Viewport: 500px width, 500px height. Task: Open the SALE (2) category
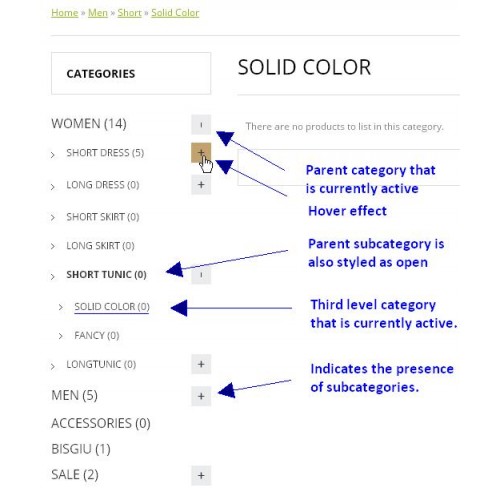[x=75, y=475]
